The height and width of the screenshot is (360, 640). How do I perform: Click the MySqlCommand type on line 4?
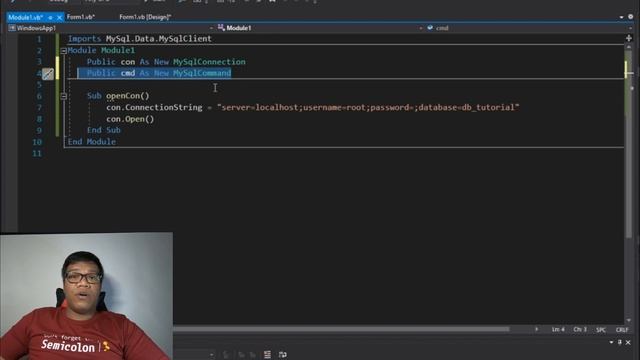coord(202,73)
